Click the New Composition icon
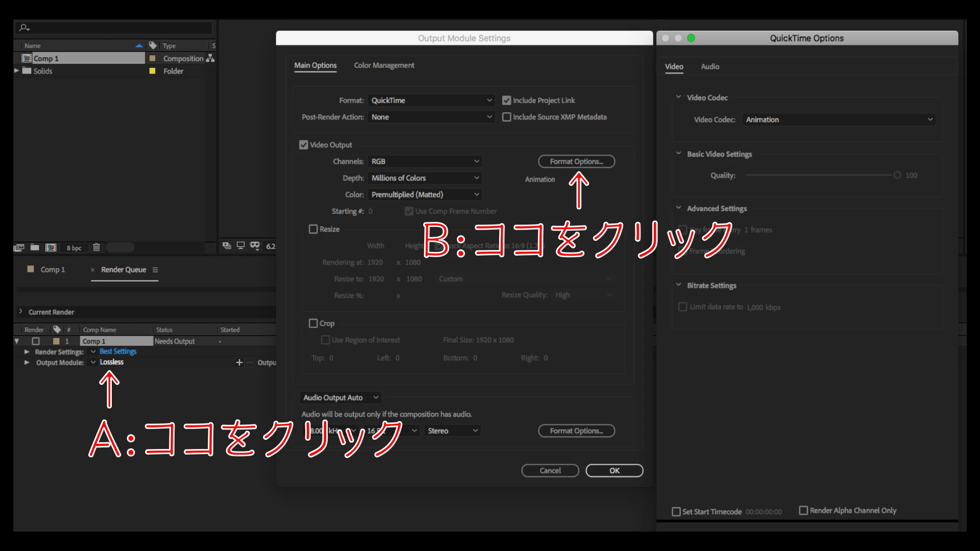Viewport: 980px width, 551px height. tap(51, 247)
